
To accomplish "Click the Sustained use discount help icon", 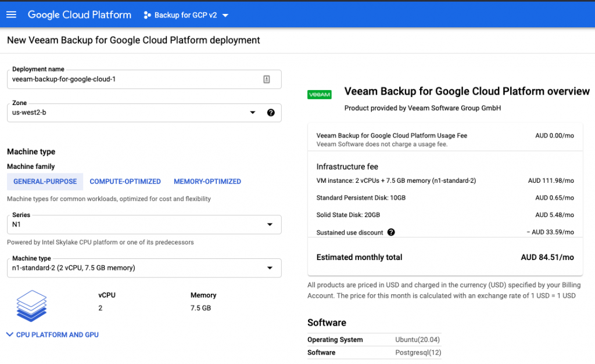I will [391, 232].
